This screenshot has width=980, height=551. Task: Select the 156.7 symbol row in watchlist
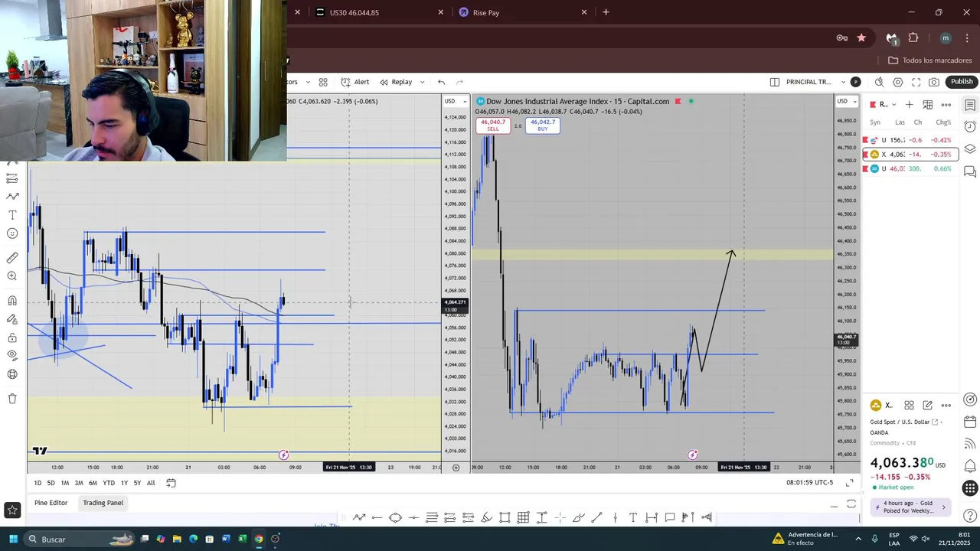click(x=910, y=140)
